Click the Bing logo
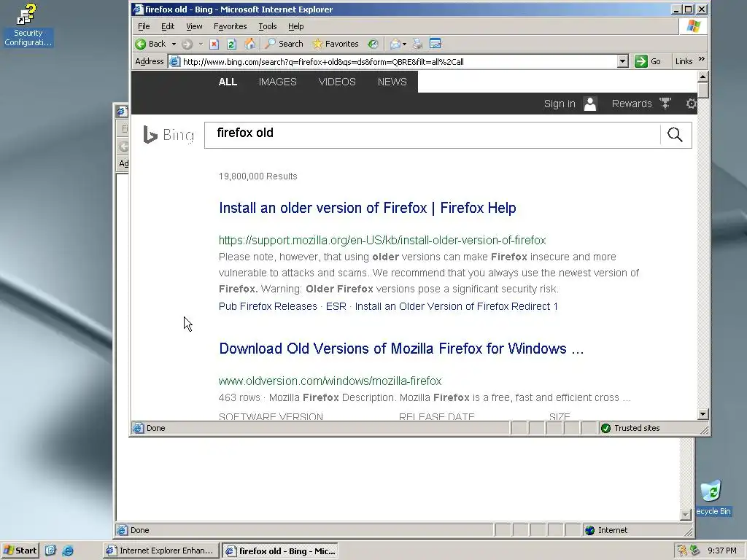Viewport: 747px width, 560px height. coord(169,135)
